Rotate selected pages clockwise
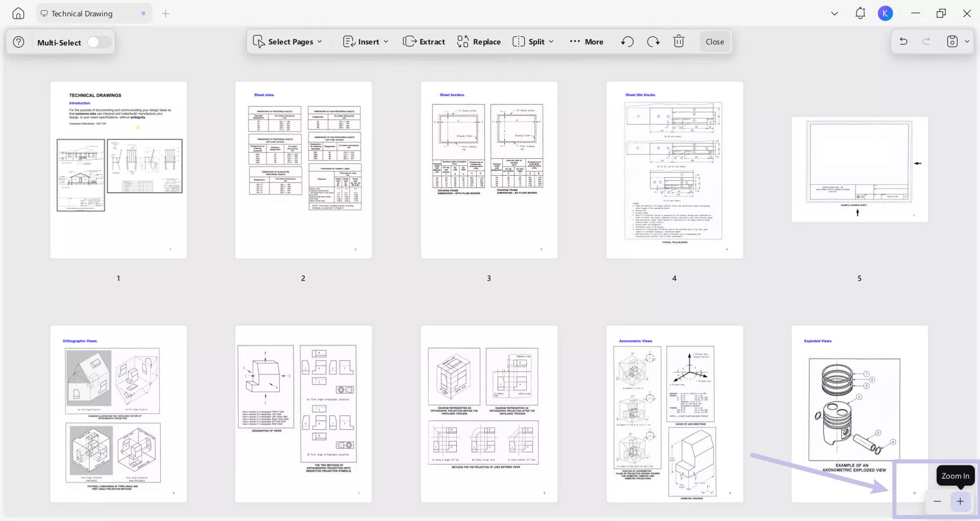 (653, 41)
